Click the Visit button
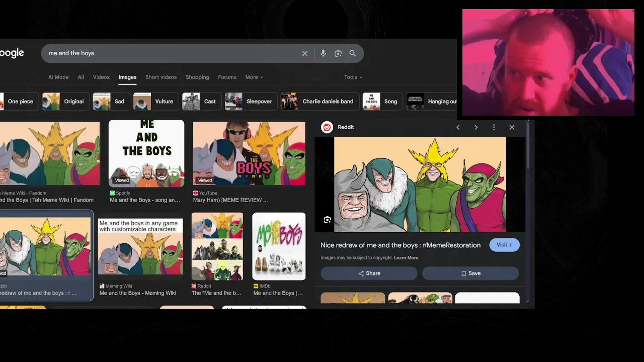Viewport: 644px width, 362px height. coord(505,245)
